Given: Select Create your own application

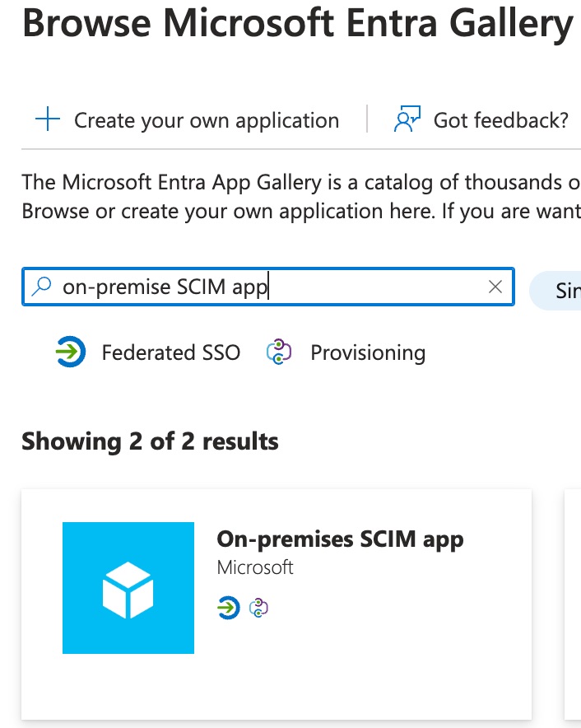Looking at the screenshot, I should coord(206,120).
